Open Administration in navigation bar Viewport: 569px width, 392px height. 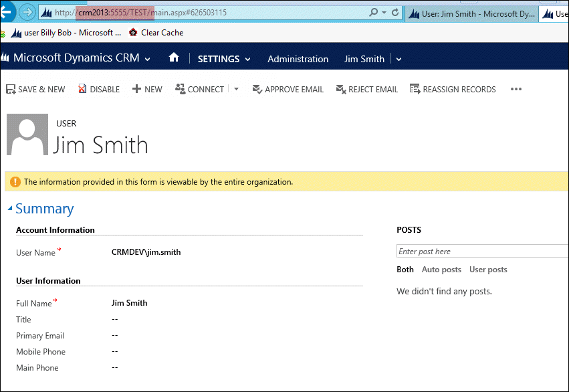click(x=298, y=59)
